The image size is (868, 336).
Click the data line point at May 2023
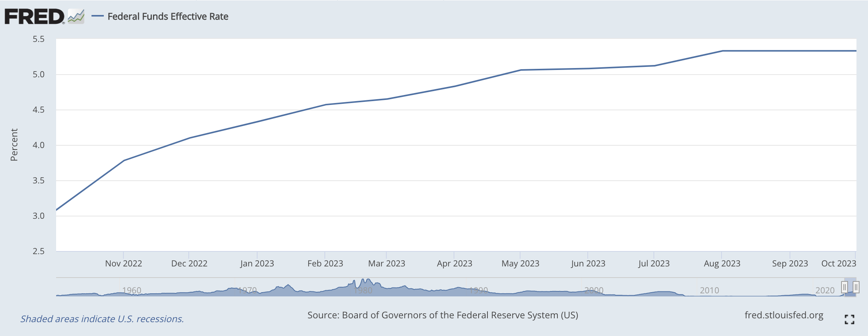pos(520,70)
